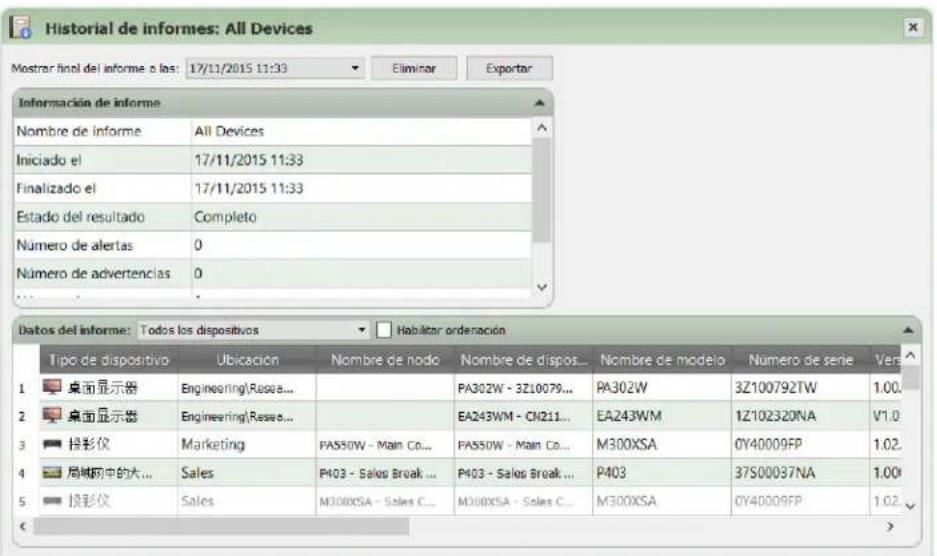
Task: Click the desktop monitor icon in row 2
Action: coord(52,416)
